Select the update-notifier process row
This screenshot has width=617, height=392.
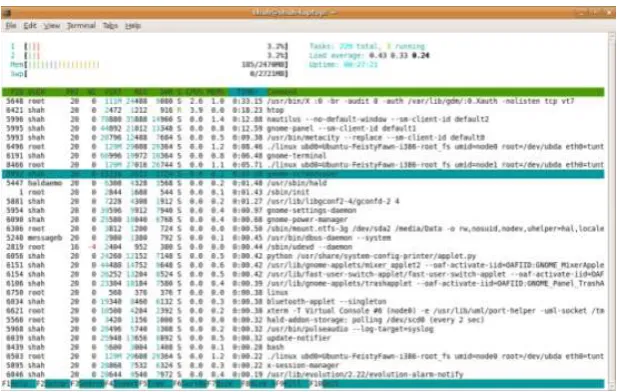pos(303,338)
